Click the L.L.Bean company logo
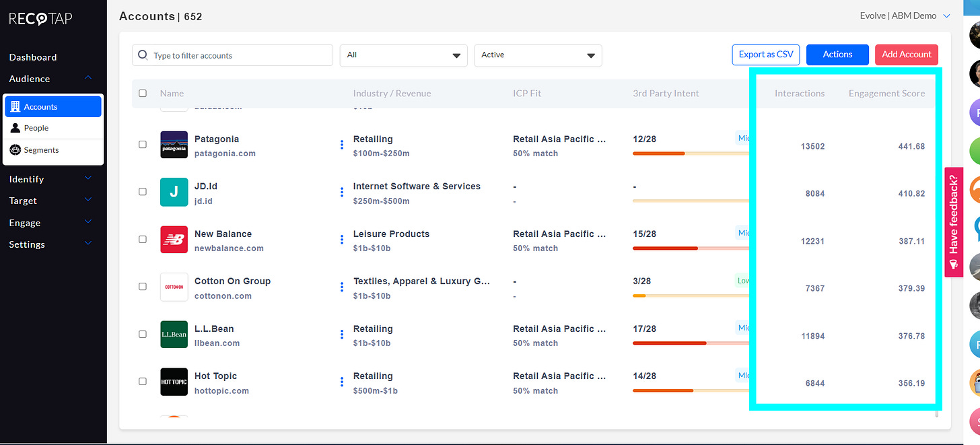 [174, 335]
